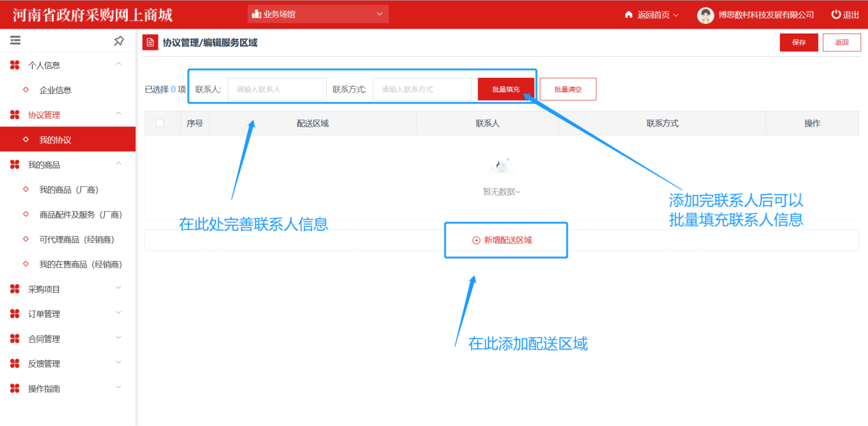Click the red clover icon beside 我的商品
This screenshot has width=868, height=426.
click(x=15, y=165)
